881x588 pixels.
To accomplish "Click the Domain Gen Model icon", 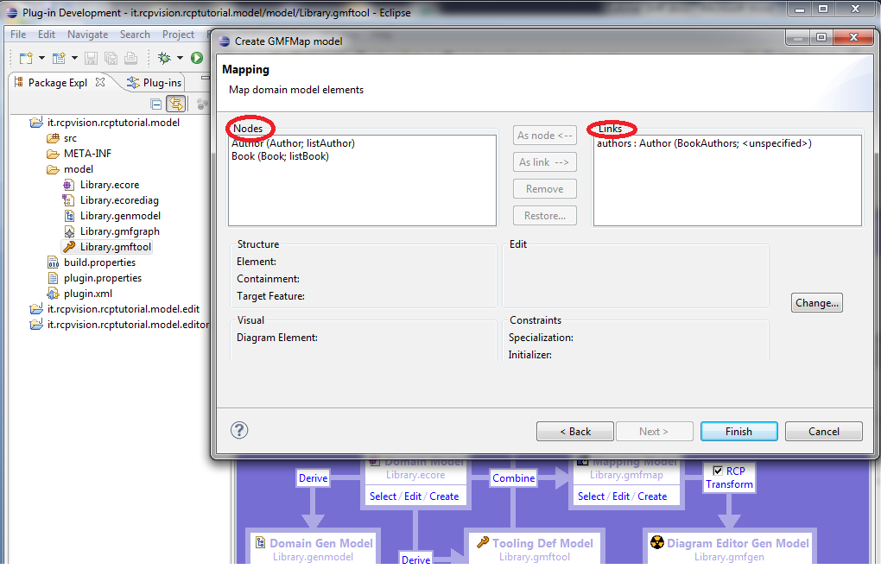I will [260, 542].
